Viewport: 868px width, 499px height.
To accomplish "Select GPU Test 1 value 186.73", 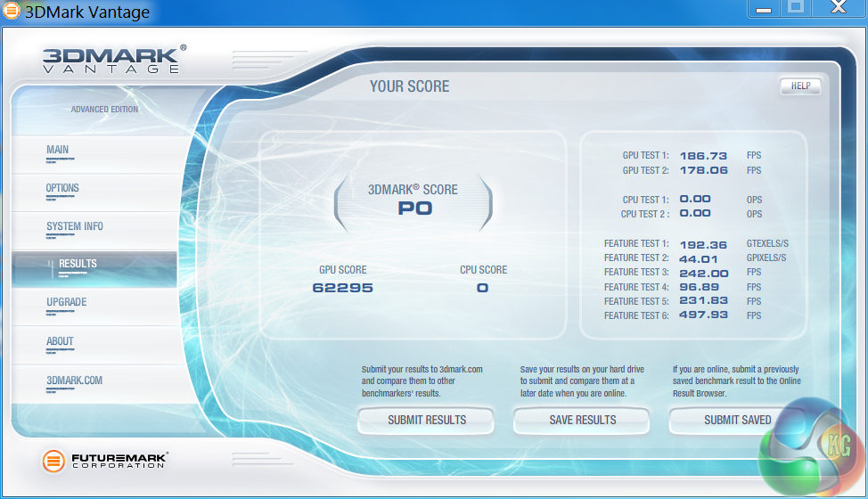I will click(x=703, y=156).
